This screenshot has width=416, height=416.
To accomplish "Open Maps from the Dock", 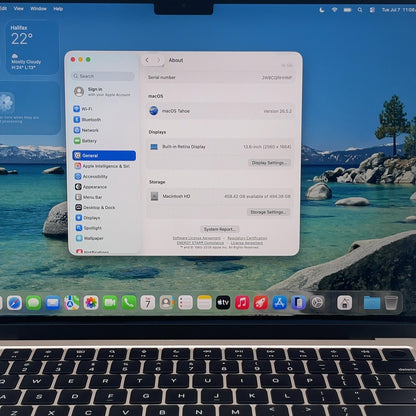I will [x=72, y=303].
